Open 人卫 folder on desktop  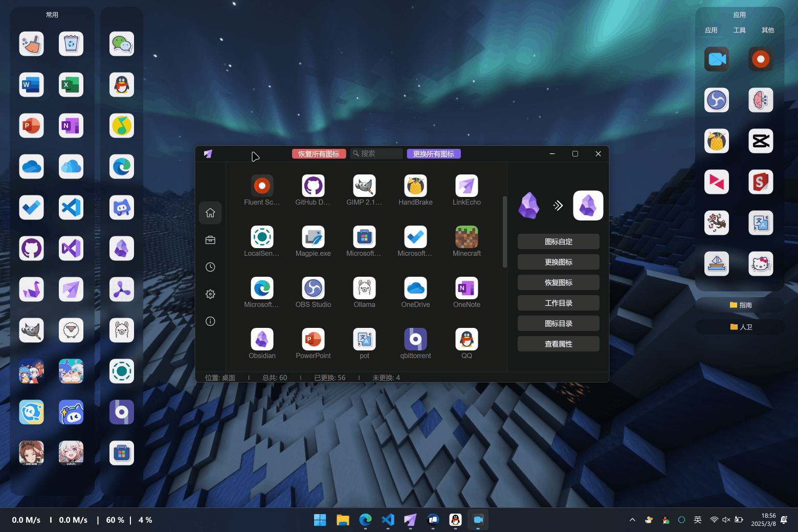pos(741,327)
